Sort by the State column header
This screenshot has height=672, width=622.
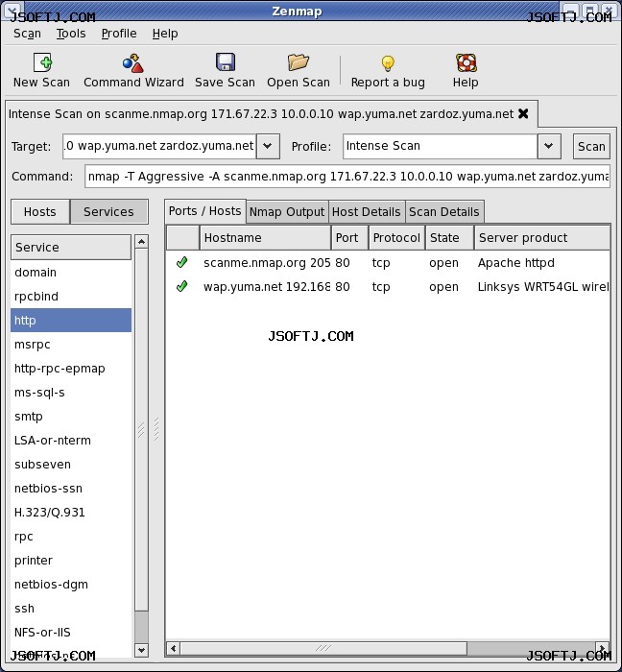[x=449, y=237]
